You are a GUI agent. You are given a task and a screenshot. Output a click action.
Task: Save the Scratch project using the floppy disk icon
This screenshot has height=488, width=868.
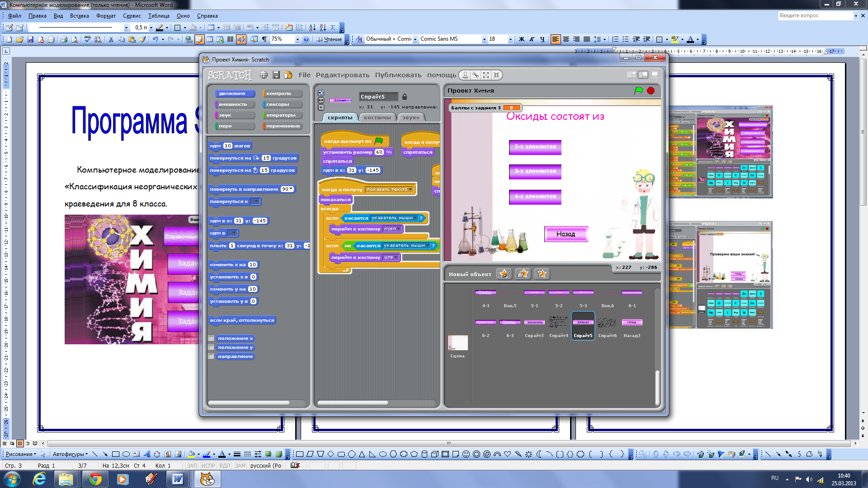click(x=276, y=75)
